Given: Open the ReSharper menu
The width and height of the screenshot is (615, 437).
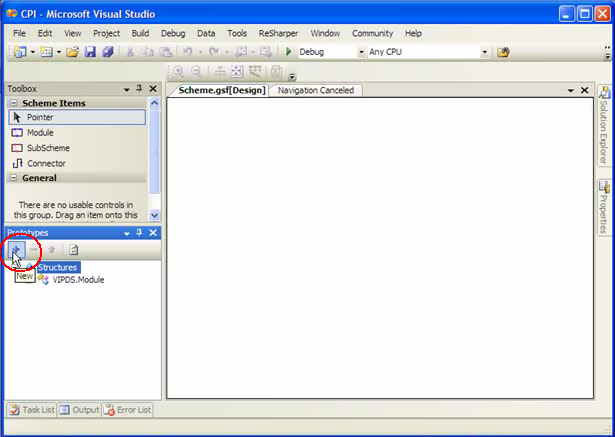Looking at the screenshot, I should (278, 33).
